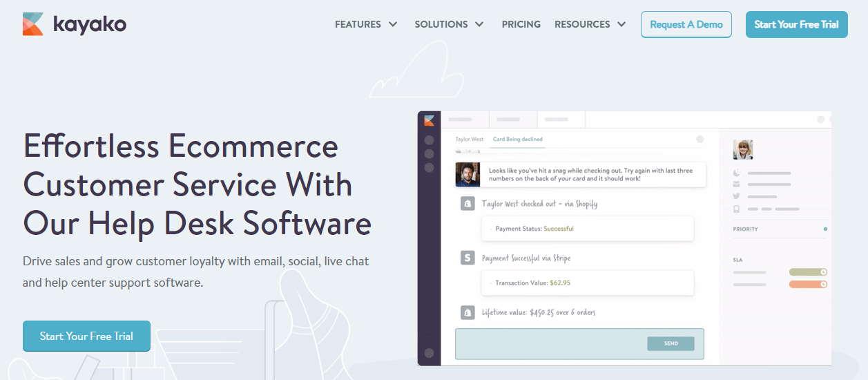Expand the Features dropdown chevron

click(x=393, y=24)
